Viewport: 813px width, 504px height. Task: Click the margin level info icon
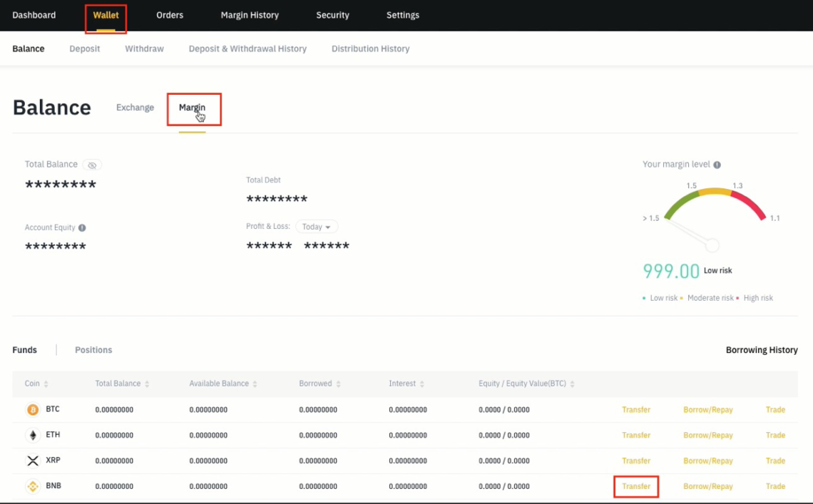[x=717, y=164]
